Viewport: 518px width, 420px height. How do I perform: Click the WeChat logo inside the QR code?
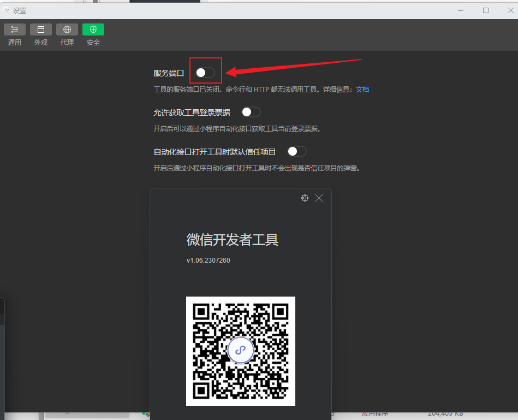(241, 351)
